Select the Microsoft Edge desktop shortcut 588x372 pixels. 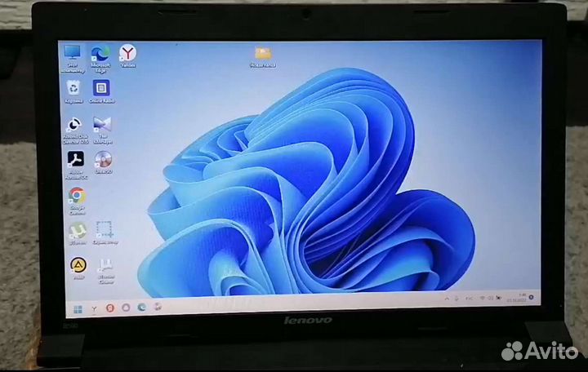pos(100,59)
